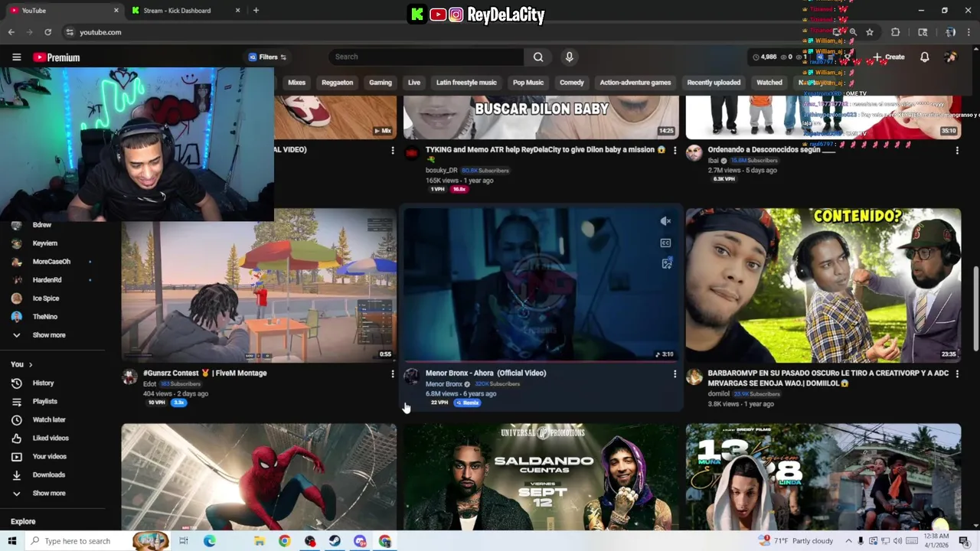Open Downloads in the sidebar
This screenshot has height=551, width=980.
(48, 474)
